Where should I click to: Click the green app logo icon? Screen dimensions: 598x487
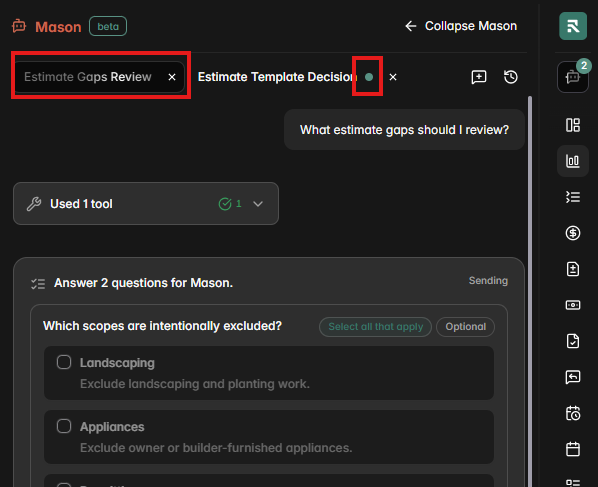point(573,26)
